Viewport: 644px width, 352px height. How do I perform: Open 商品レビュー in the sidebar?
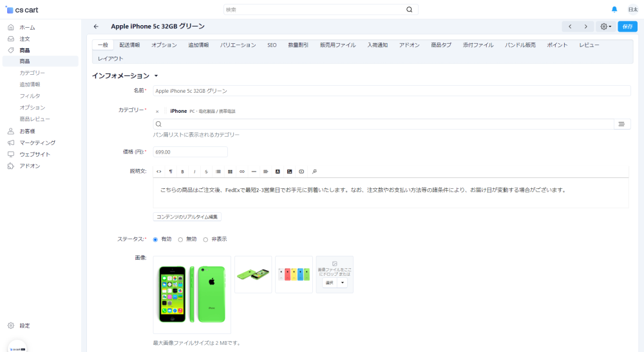click(35, 119)
